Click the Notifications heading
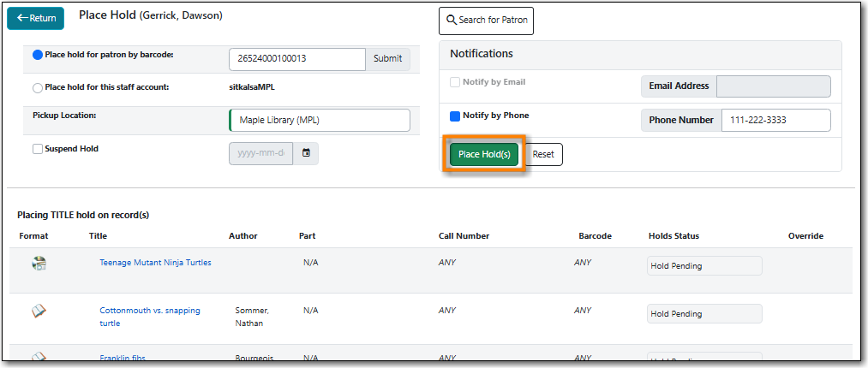The image size is (868, 368). (x=481, y=54)
